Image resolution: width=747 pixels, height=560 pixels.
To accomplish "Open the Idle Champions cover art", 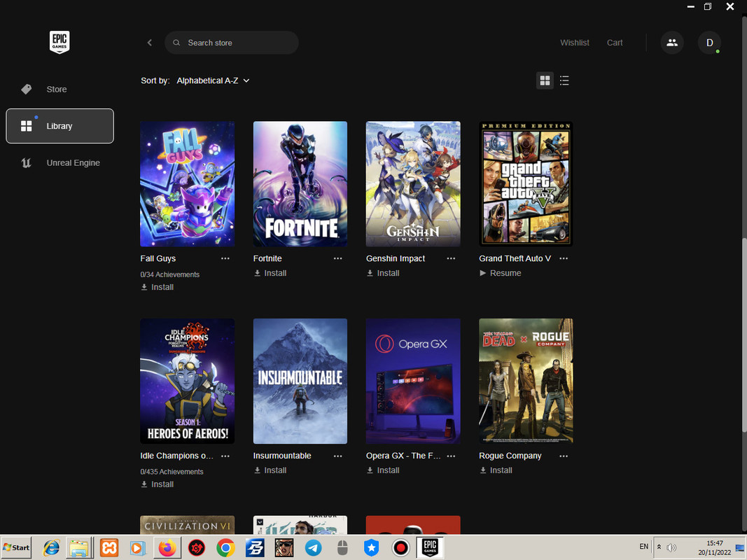I will pos(187,381).
